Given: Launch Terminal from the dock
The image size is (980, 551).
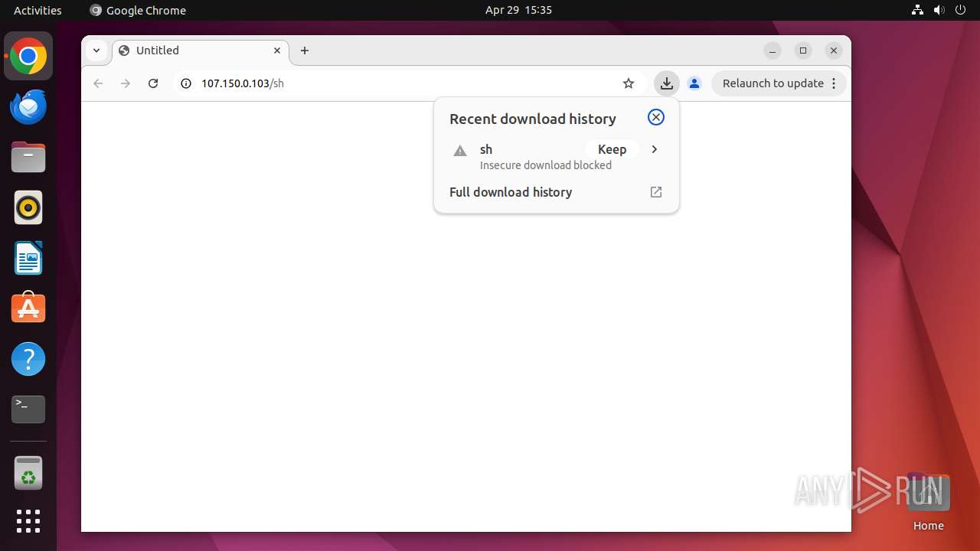Looking at the screenshot, I should 28,409.
